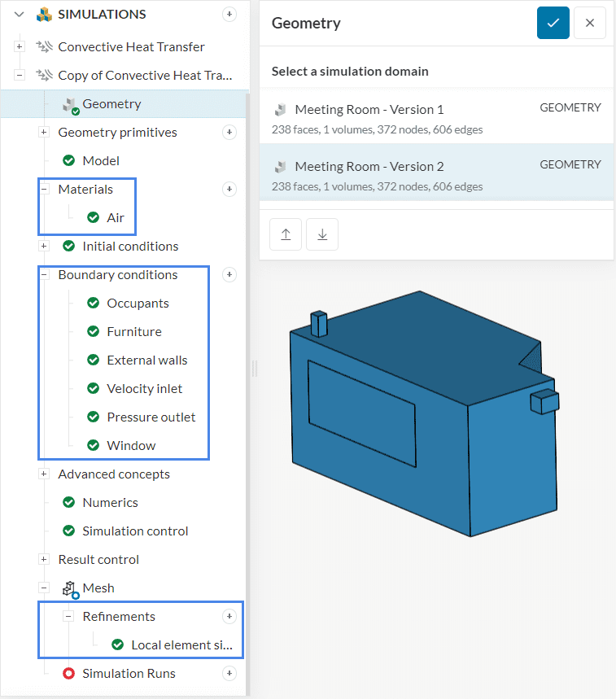Toggle the green check beside Air material
616x699 pixels.
pyautogui.click(x=92, y=217)
